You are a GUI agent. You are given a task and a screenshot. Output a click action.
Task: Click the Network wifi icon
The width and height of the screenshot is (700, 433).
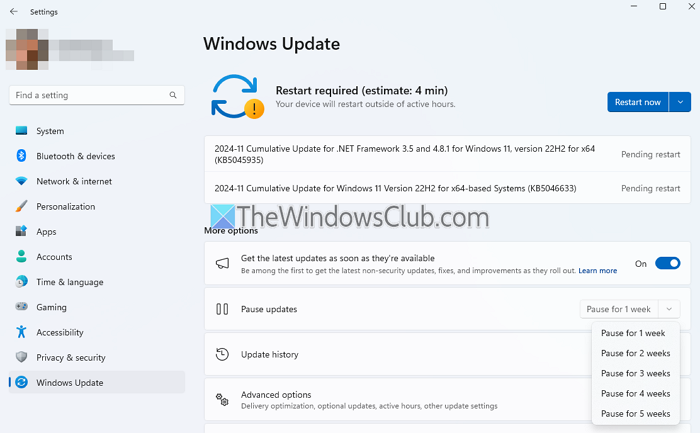click(x=21, y=181)
